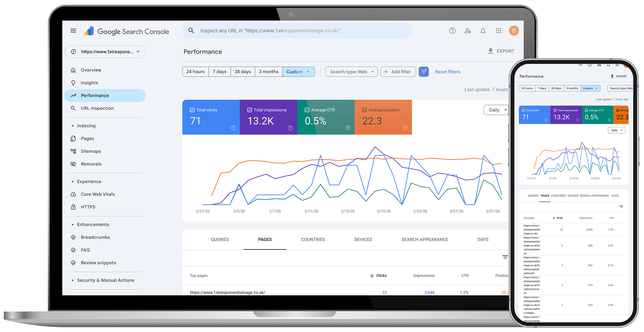
Task: Open the Pages indexing report
Action: (105, 138)
